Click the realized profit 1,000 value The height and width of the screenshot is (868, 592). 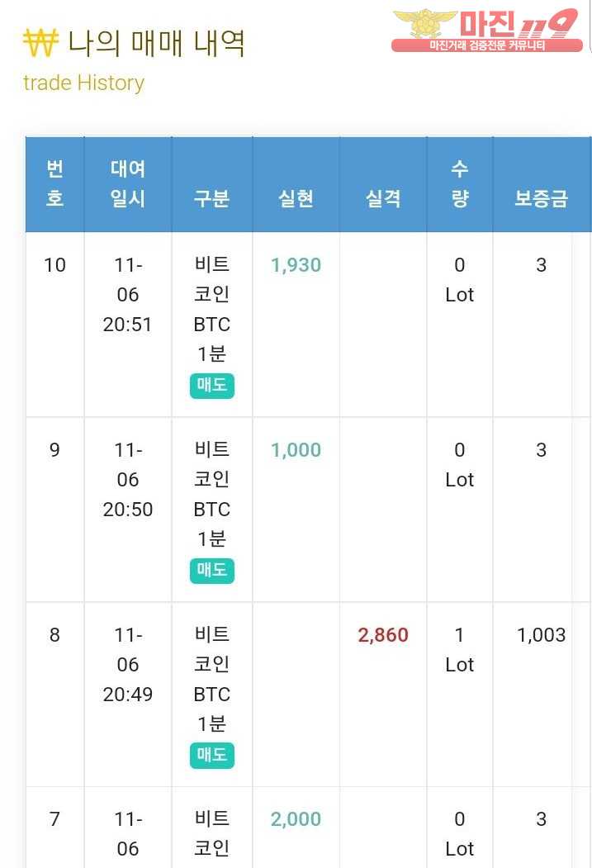pos(296,450)
